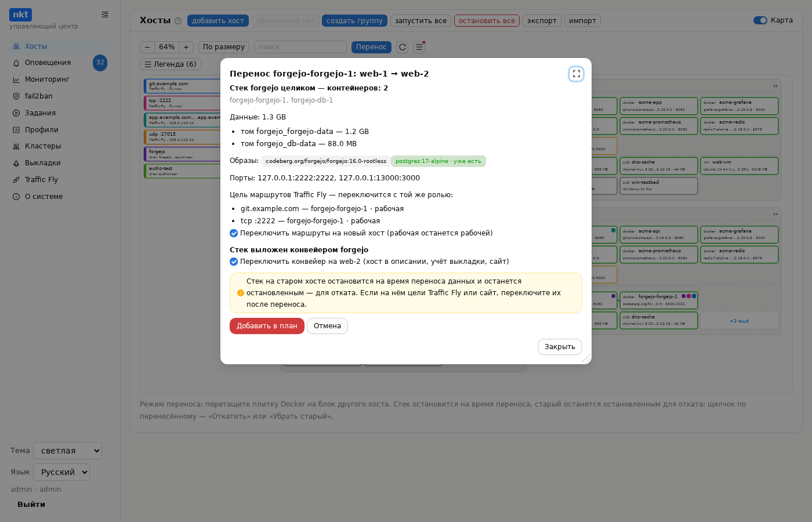Click the nkt logo
Image resolution: width=812 pixels, height=522 pixels.
[20, 14]
